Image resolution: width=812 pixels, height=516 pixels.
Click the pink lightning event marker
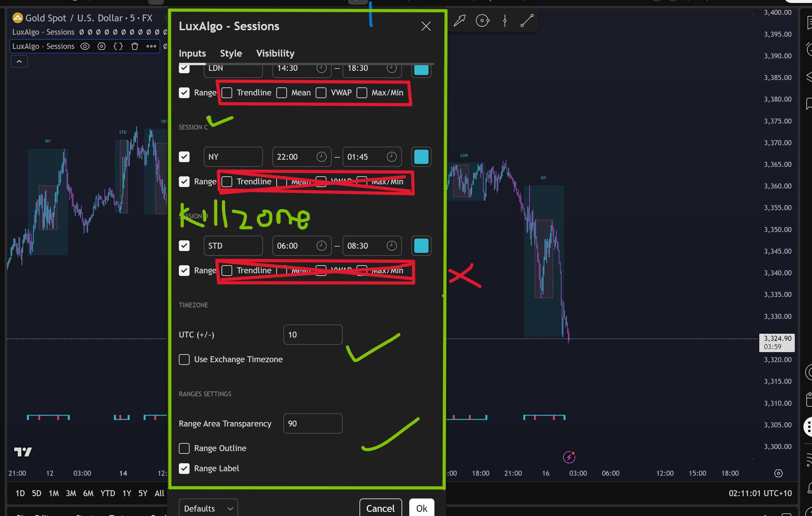pyautogui.click(x=569, y=457)
